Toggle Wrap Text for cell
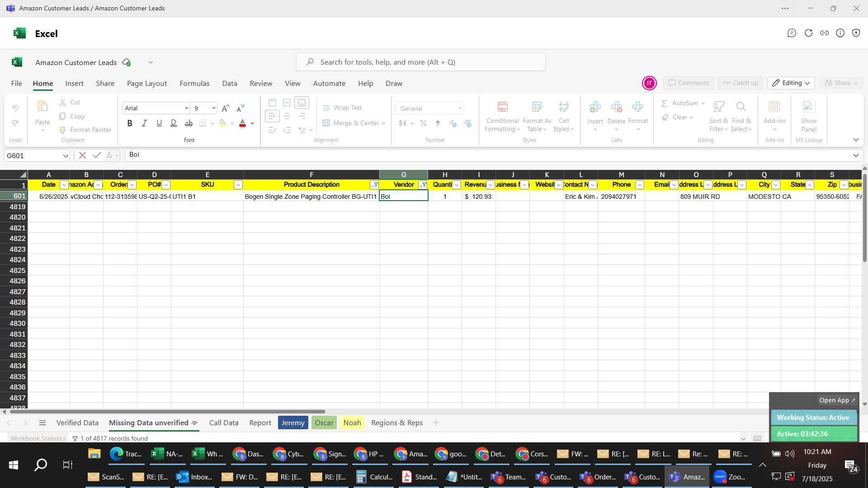The height and width of the screenshot is (488, 868). tap(342, 108)
